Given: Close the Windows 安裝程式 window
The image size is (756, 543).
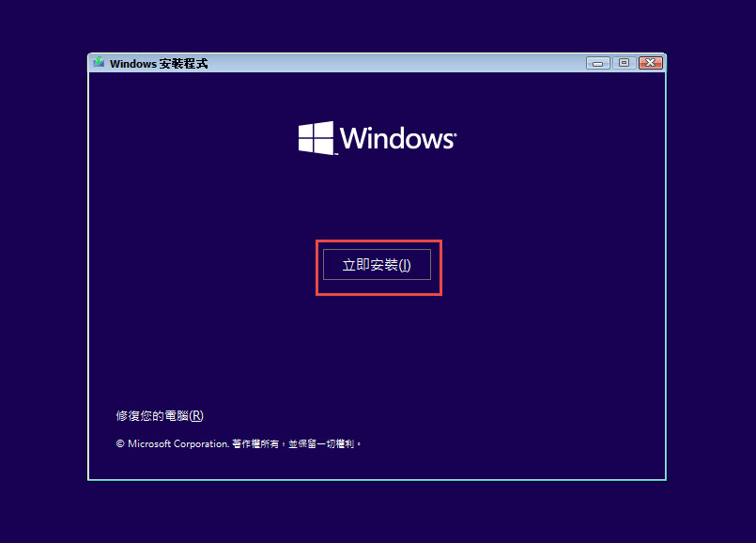Looking at the screenshot, I should click(x=651, y=63).
